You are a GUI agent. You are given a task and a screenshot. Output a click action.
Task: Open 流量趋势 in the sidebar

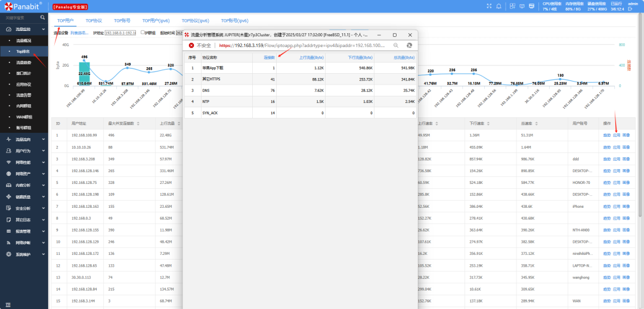coord(24,63)
